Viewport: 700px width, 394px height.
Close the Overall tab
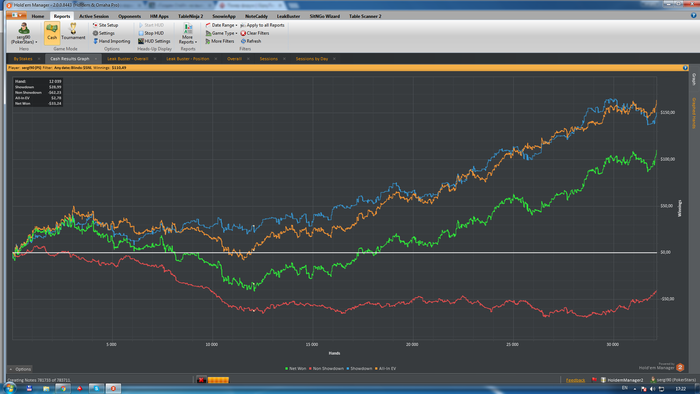pyautogui.click(x=248, y=59)
